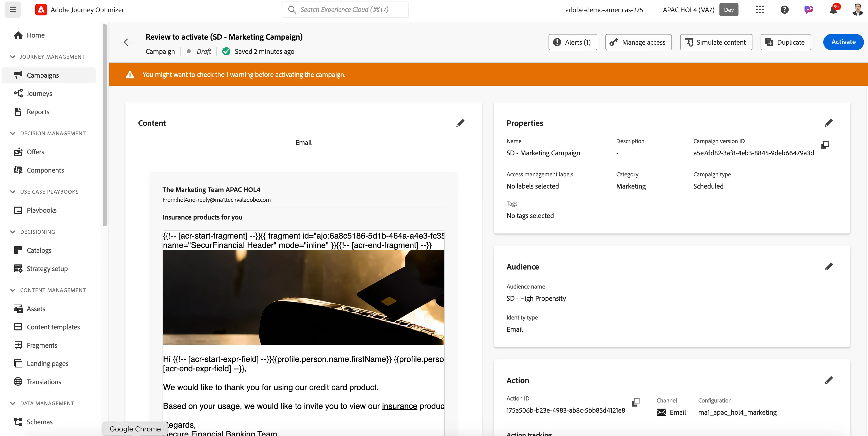Viewport: 868px width, 436px height.
Task: Click the sidebar vertical scrollbar
Action: [105, 125]
